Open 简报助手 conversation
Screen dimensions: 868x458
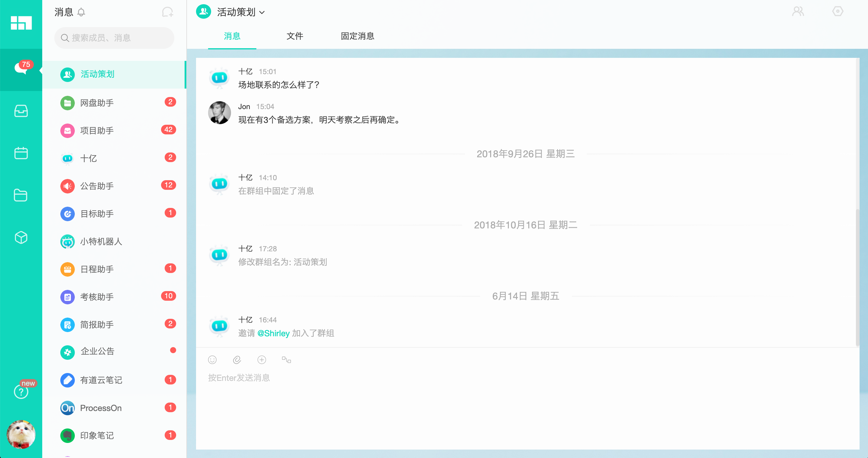[x=114, y=325]
